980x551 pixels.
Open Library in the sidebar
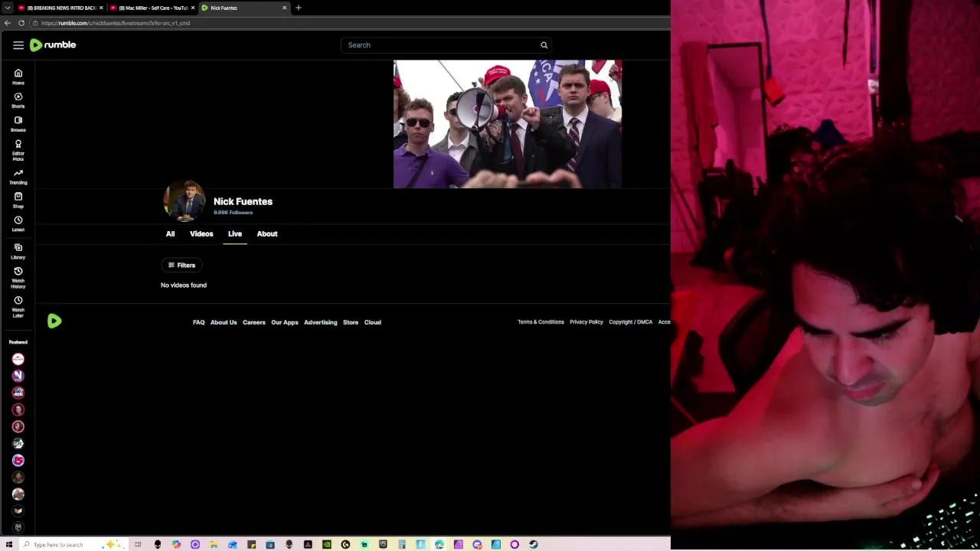tap(18, 252)
